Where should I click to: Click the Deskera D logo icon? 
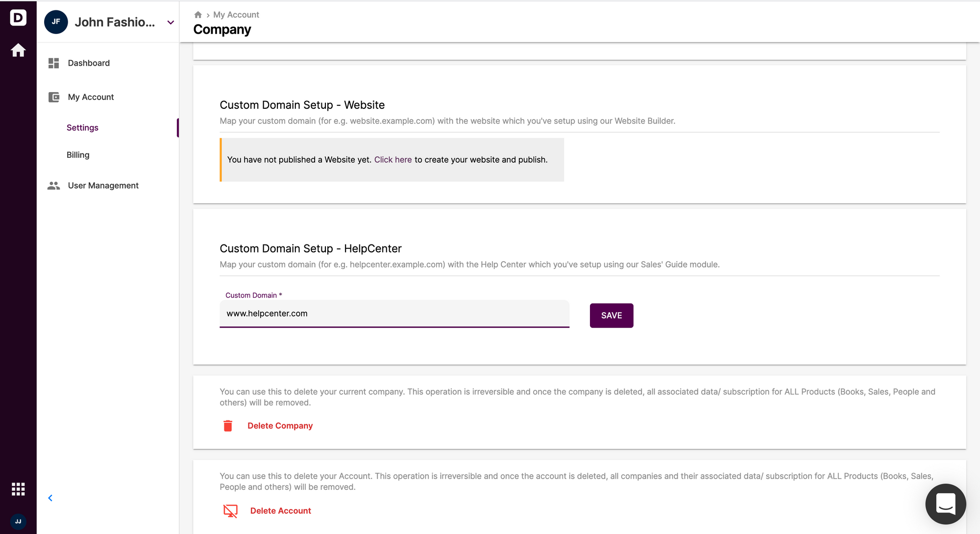pos(18,18)
